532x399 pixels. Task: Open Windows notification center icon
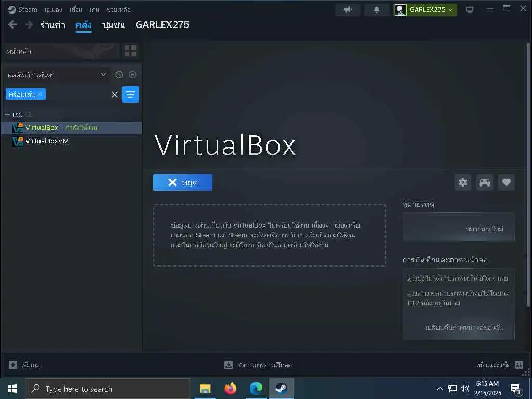coord(515,389)
